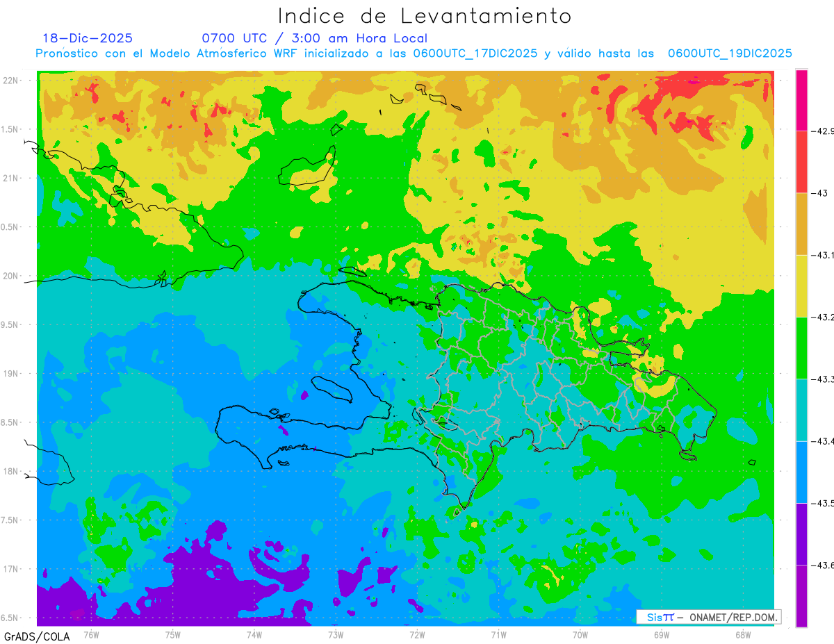834x644 pixels.
Task: Click the "74W" longitude label
Action: 254,634
